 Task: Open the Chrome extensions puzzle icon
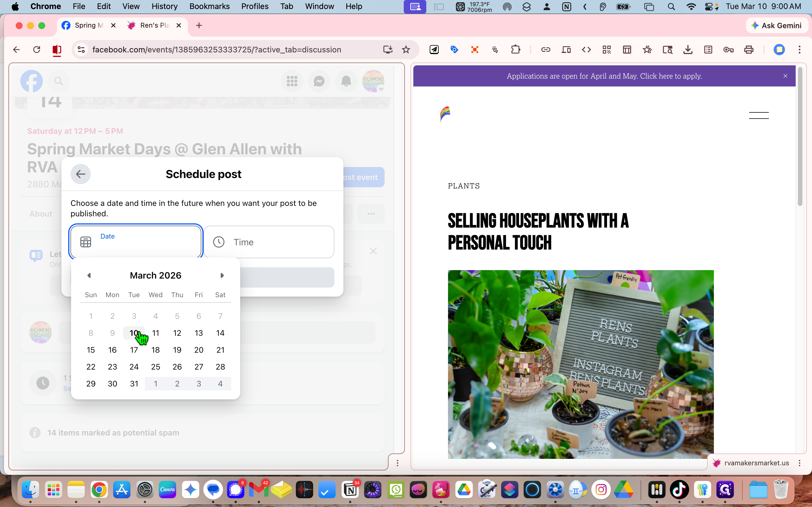pyautogui.click(x=515, y=50)
